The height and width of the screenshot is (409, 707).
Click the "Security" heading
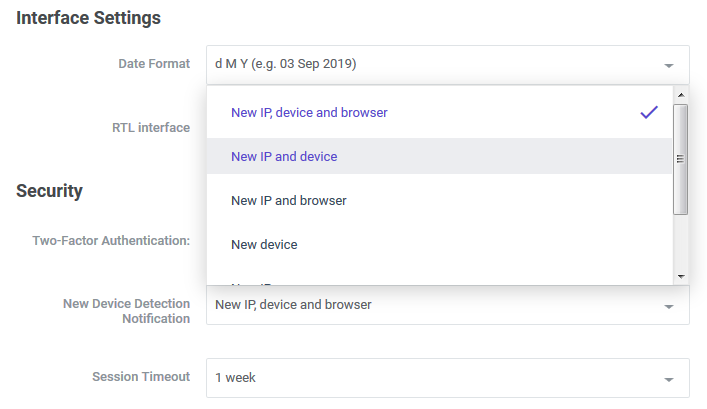click(x=50, y=191)
